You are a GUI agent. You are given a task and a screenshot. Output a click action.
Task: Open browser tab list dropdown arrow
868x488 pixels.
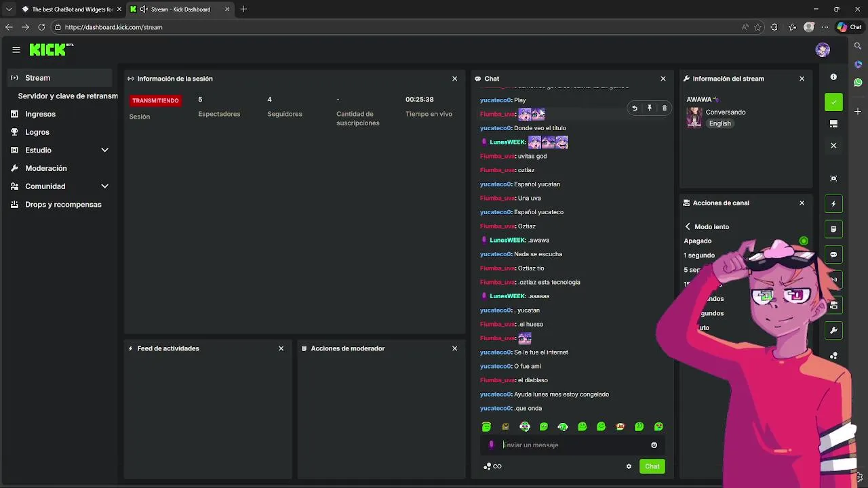click(x=9, y=9)
